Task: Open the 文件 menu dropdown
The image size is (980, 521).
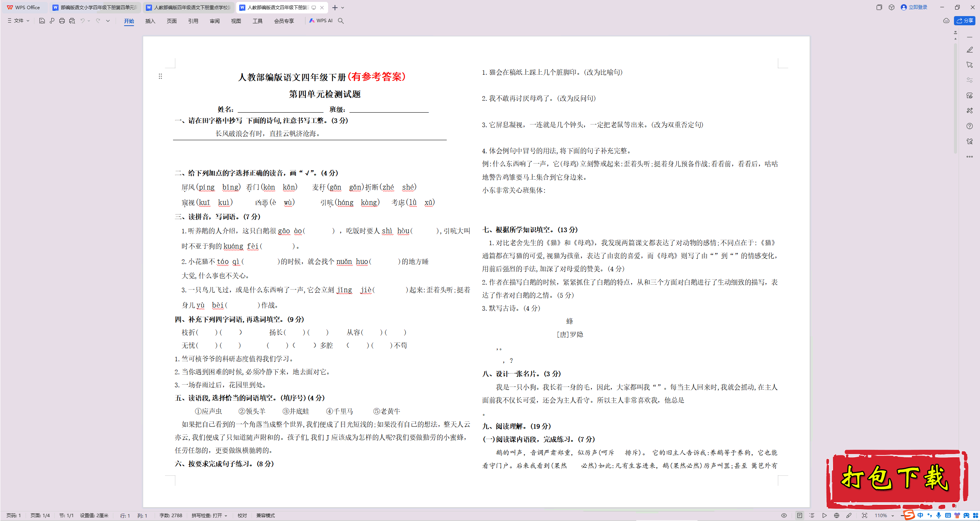Action: (x=18, y=21)
